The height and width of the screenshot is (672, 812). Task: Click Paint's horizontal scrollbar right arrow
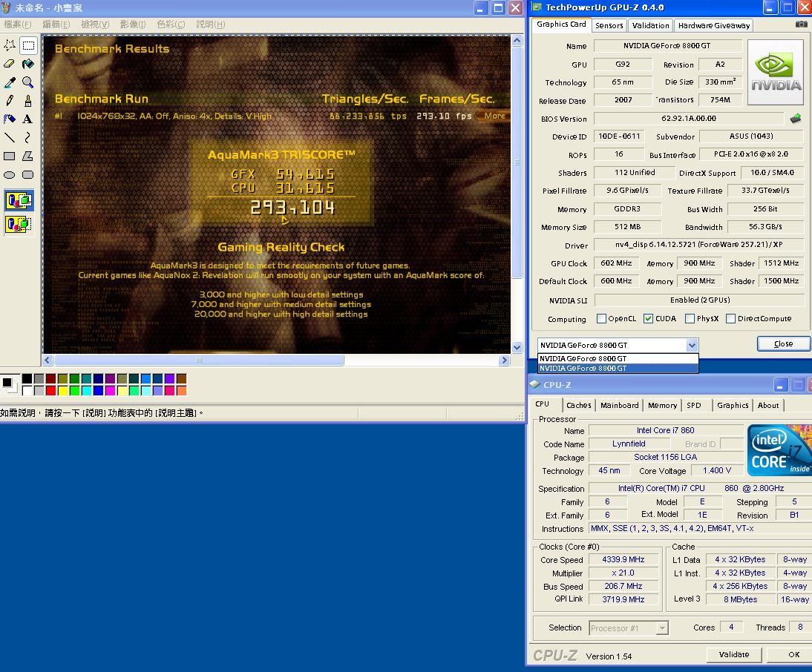click(505, 360)
